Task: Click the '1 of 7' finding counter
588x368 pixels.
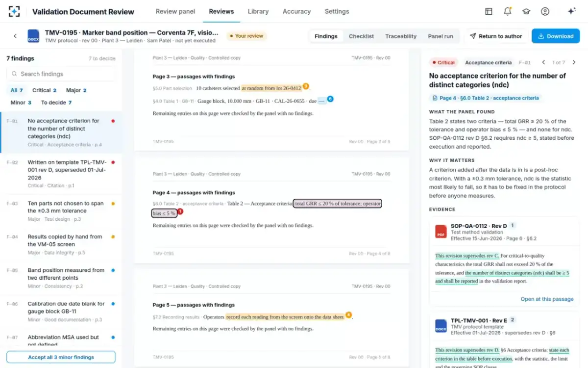Action: coord(559,62)
